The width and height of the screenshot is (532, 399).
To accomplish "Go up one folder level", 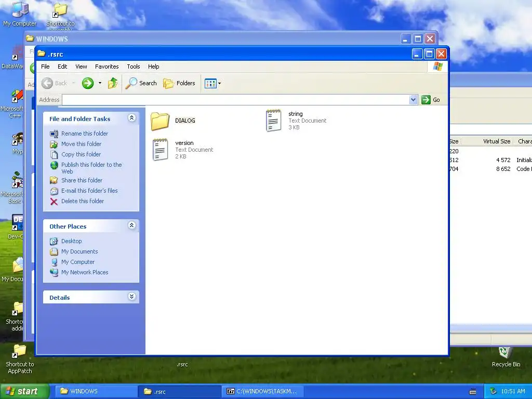I will coord(113,83).
